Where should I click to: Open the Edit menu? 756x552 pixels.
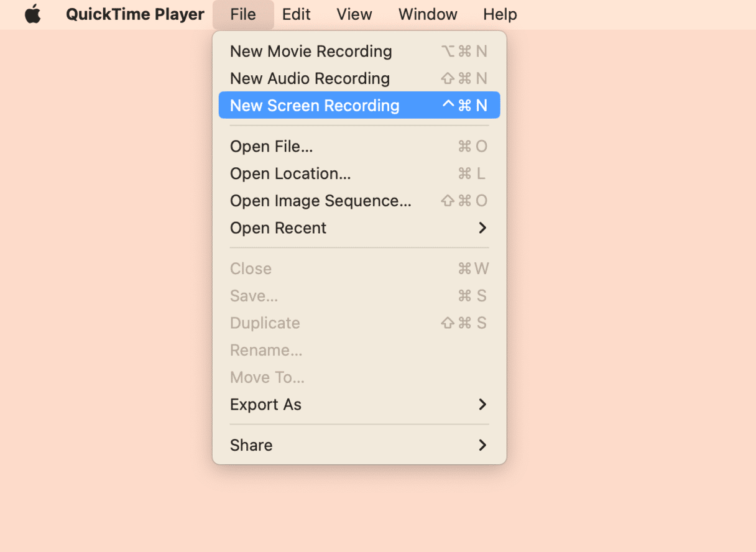coord(296,14)
